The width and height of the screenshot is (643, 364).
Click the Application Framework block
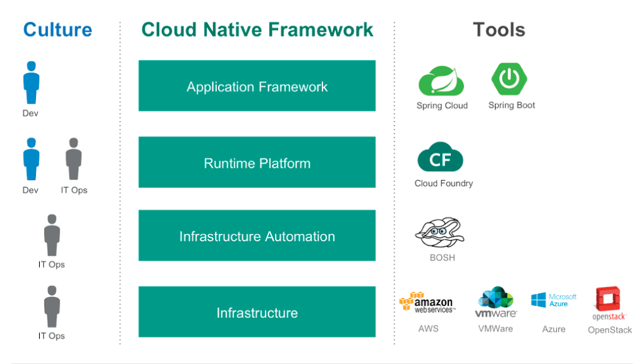257,86
